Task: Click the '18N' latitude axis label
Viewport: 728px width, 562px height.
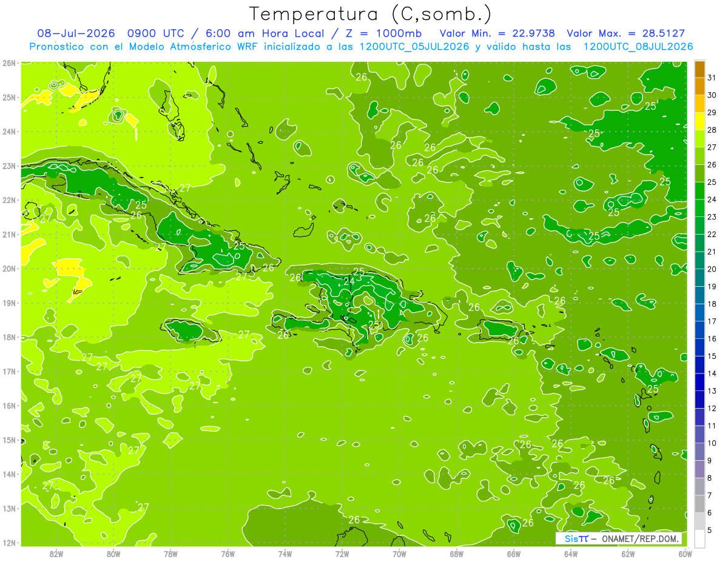Action: (10, 337)
